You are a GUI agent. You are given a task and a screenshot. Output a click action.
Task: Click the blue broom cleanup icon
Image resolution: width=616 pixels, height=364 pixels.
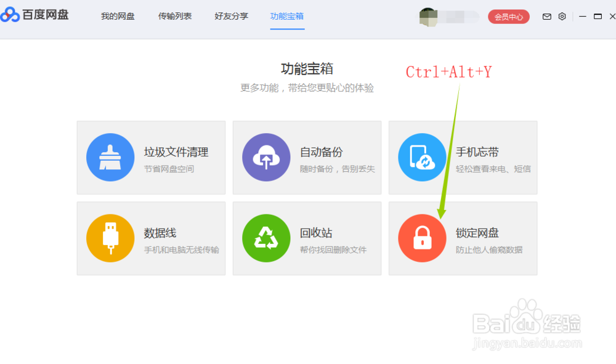pyautogui.click(x=110, y=157)
